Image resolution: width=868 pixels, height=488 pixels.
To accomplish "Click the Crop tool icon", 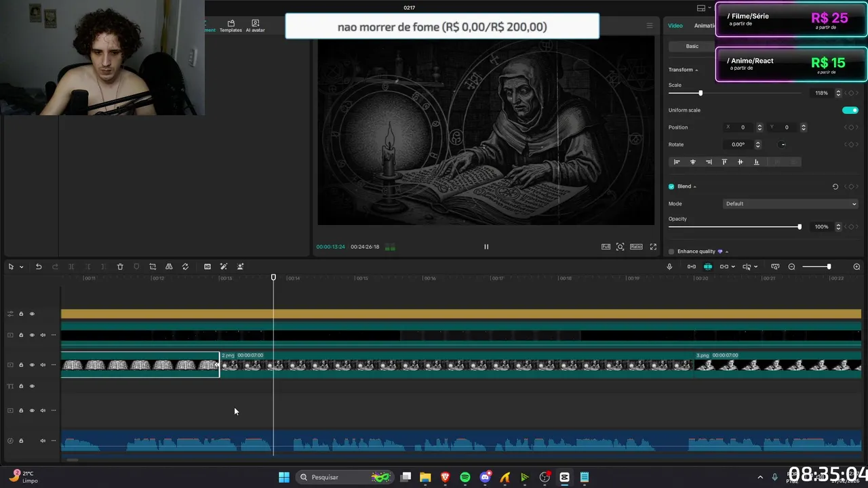I will [153, 266].
